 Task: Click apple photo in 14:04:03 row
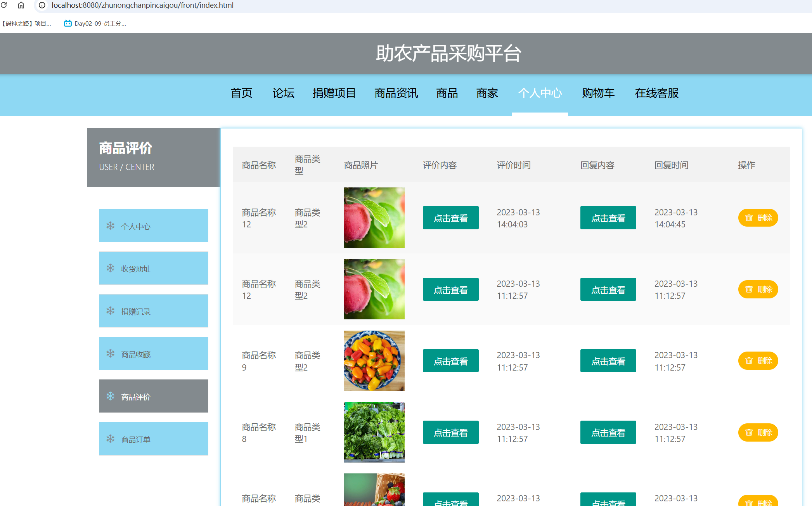click(374, 218)
